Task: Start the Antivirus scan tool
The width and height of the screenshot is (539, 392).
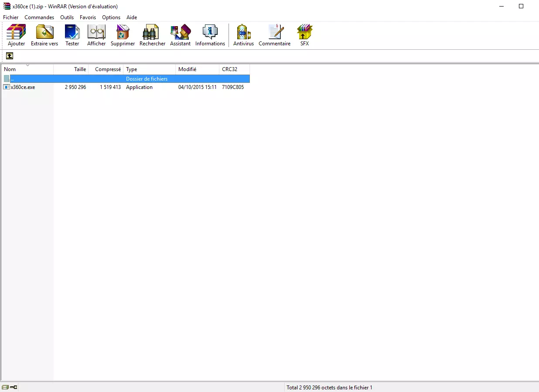Action: tap(243, 32)
